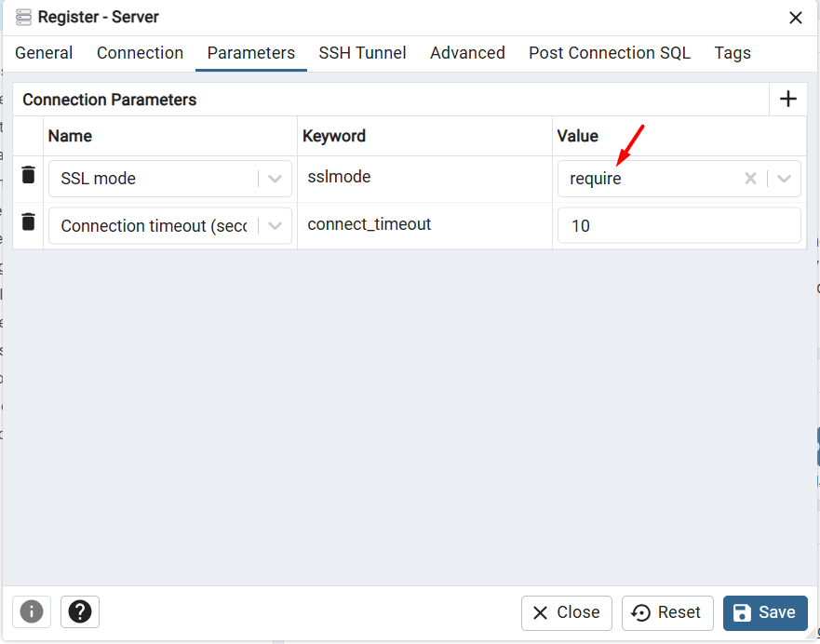Switch to the Tags tab
The image size is (820, 644).
coord(733,53)
